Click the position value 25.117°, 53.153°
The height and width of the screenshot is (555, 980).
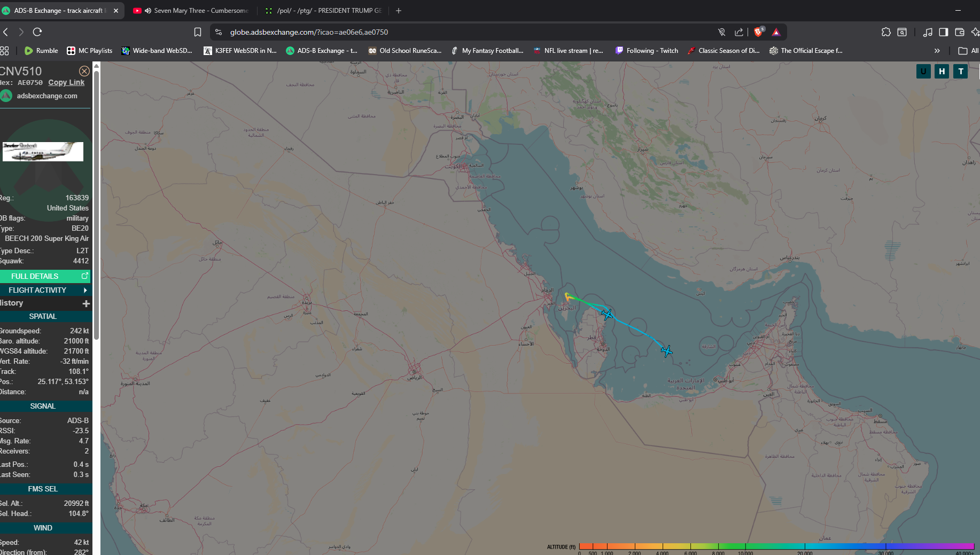coord(63,381)
